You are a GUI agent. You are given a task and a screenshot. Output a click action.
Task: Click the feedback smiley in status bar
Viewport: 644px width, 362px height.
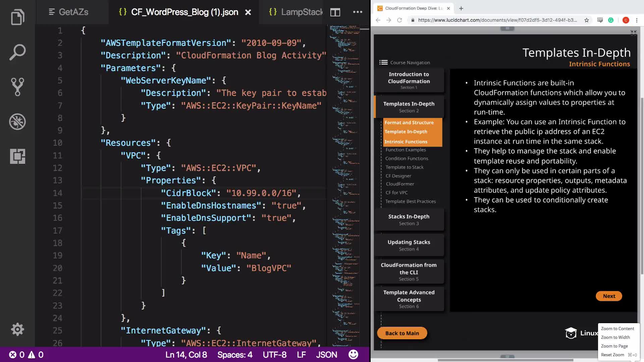(x=353, y=354)
